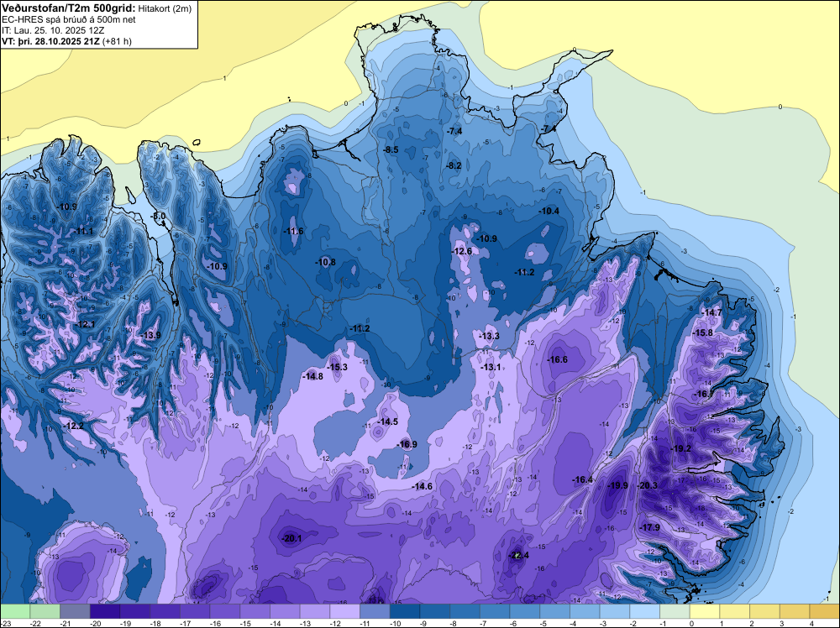
Task: Click the -8.5 temperature label
Action: coord(391,149)
